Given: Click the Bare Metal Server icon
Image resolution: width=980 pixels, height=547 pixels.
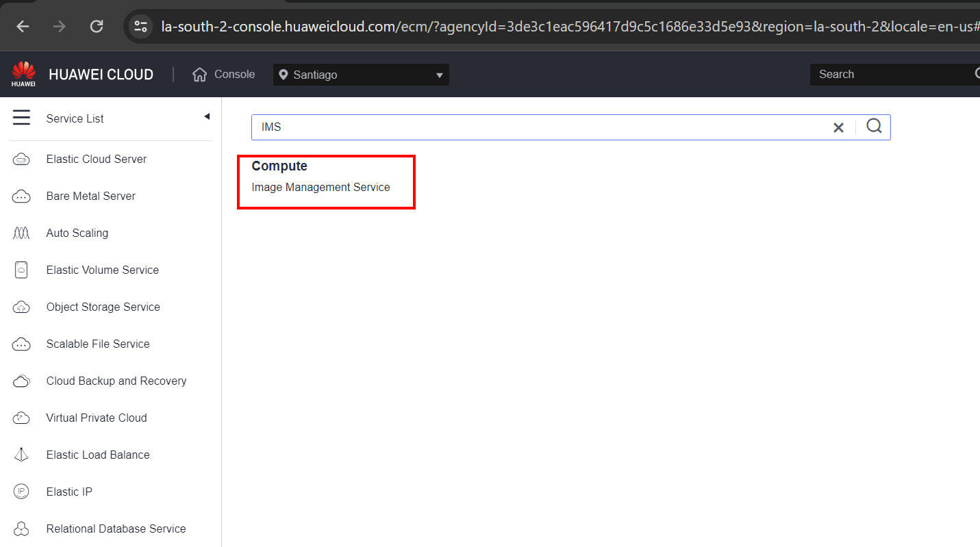Looking at the screenshot, I should click(21, 196).
